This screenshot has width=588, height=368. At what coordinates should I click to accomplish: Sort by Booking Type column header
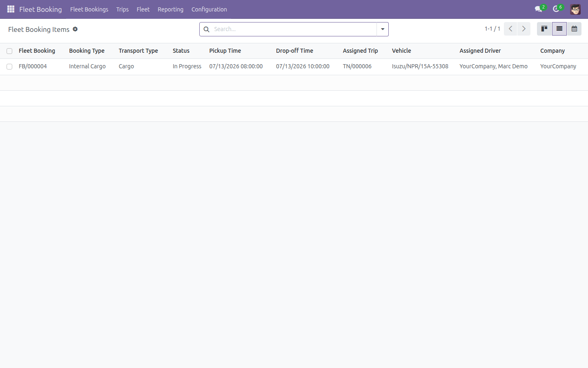coord(87,51)
